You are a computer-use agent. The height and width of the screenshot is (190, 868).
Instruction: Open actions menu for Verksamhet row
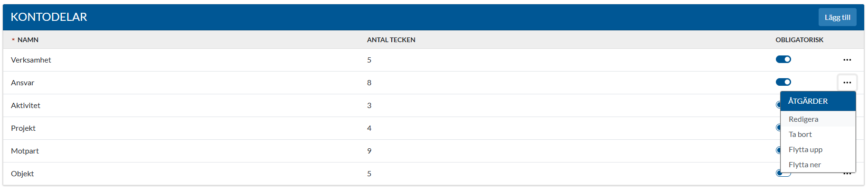[x=847, y=60]
